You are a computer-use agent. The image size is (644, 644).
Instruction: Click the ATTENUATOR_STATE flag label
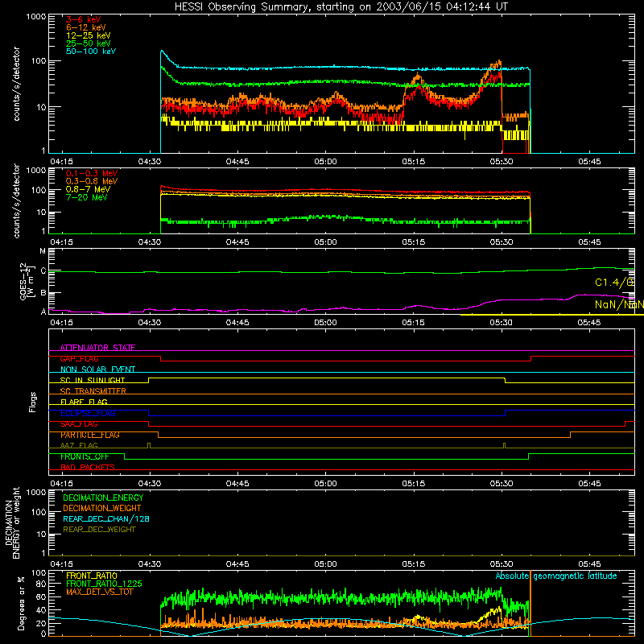[97, 348]
